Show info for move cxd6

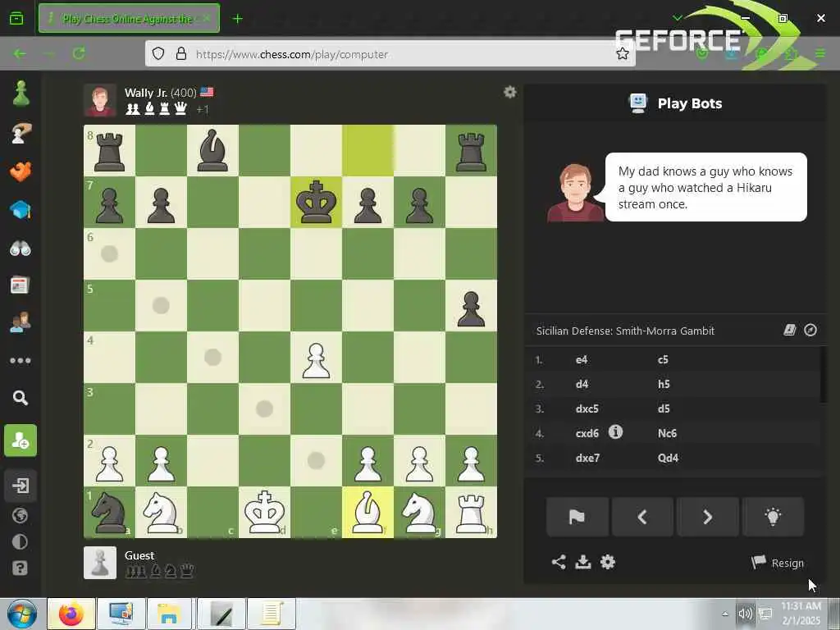(615, 431)
